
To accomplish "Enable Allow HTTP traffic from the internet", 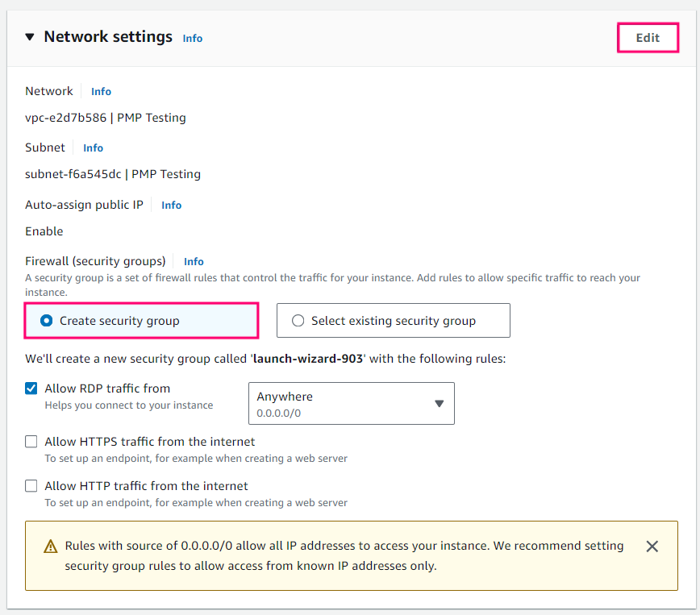I will pos(31,486).
